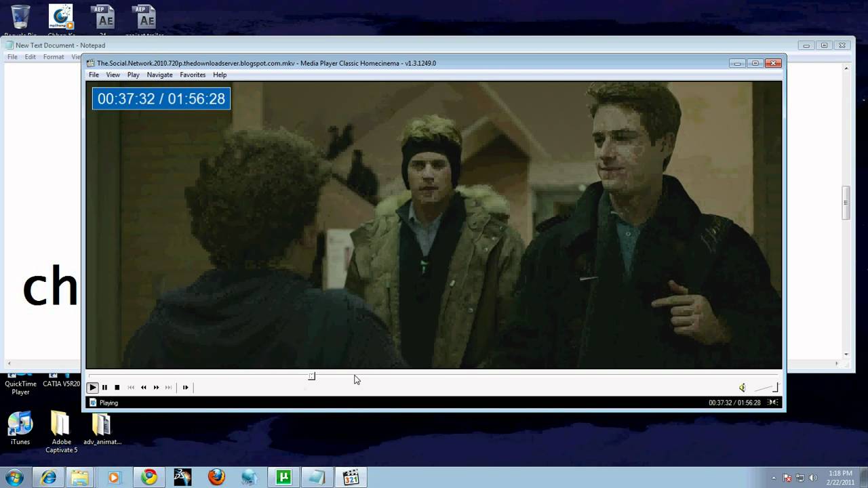
Task: Skip to next chapter using skip-forward icon
Action: 168,388
